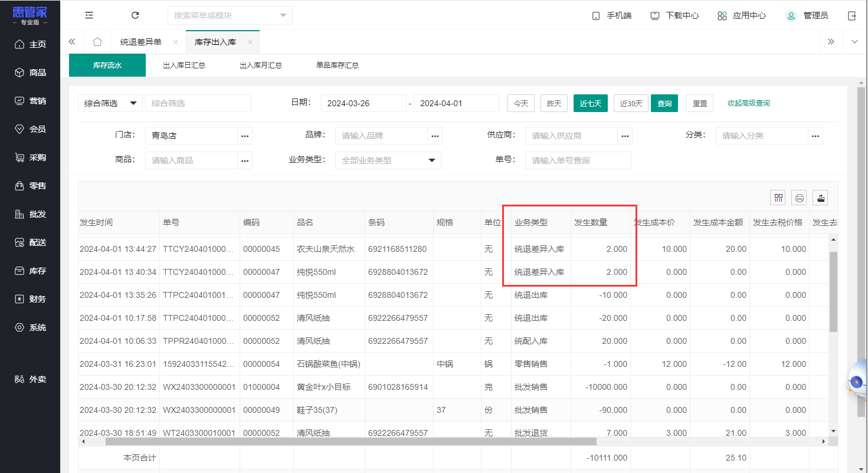Click the 重置 button

pos(700,103)
